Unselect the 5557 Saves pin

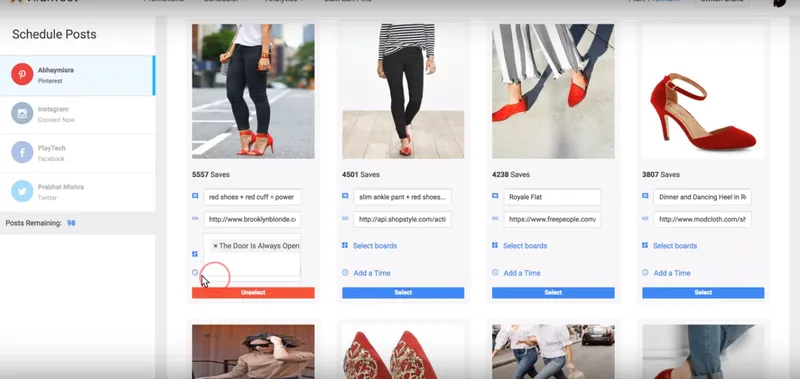(x=253, y=293)
